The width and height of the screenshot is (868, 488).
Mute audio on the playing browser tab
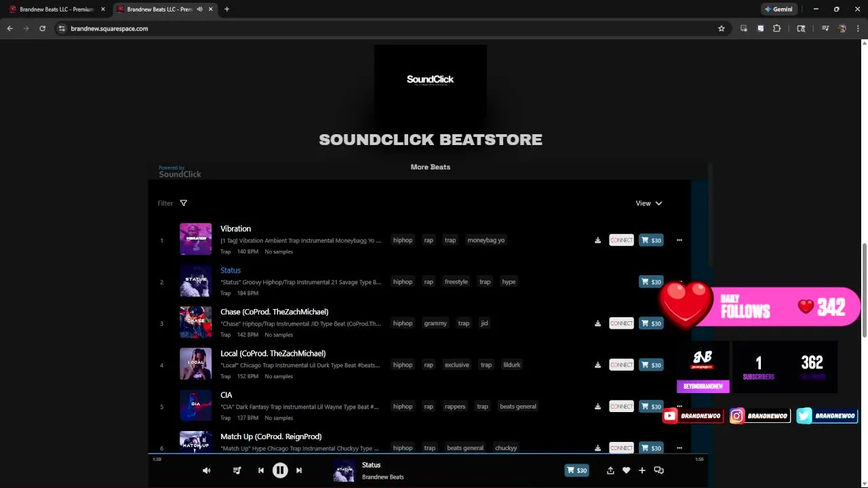199,9
